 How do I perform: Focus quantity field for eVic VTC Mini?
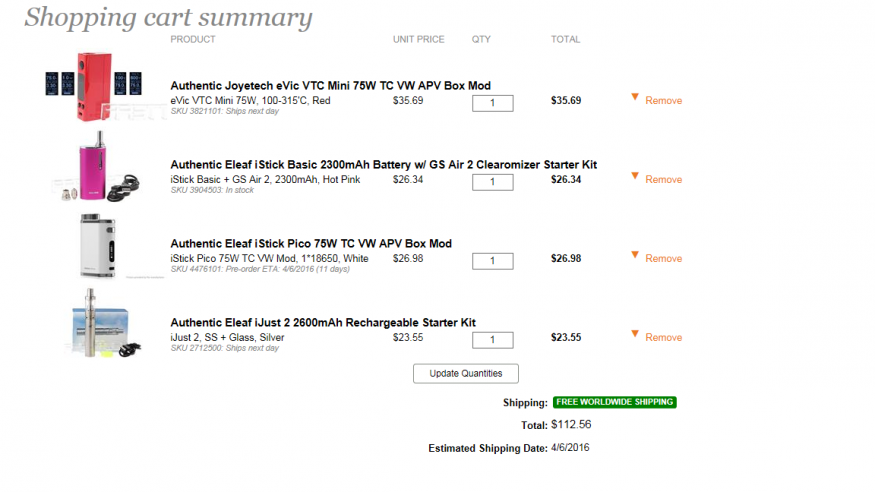point(492,103)
